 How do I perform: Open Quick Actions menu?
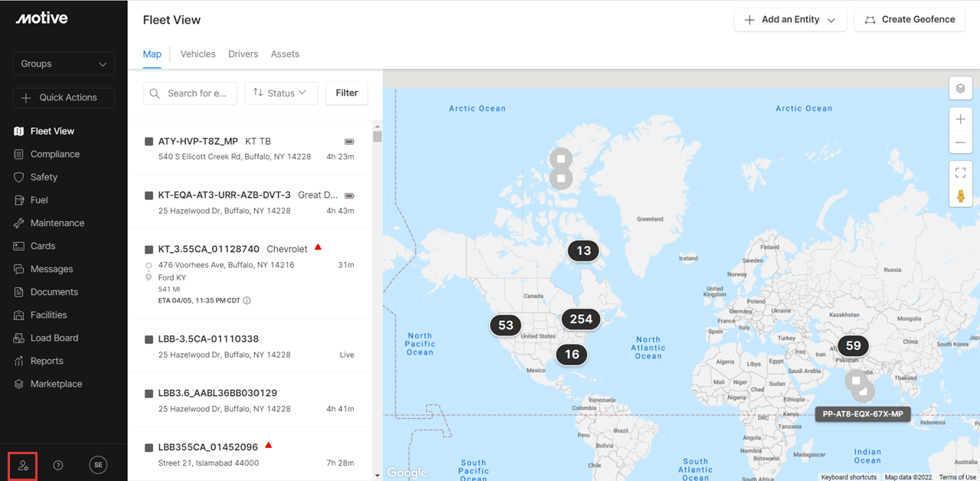point(64,97)
